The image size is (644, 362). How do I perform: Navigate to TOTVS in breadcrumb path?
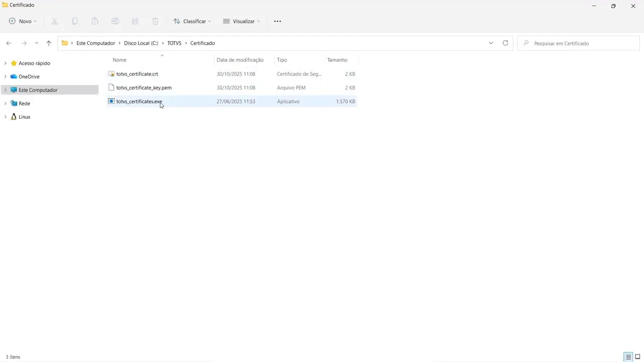(174, 43)
